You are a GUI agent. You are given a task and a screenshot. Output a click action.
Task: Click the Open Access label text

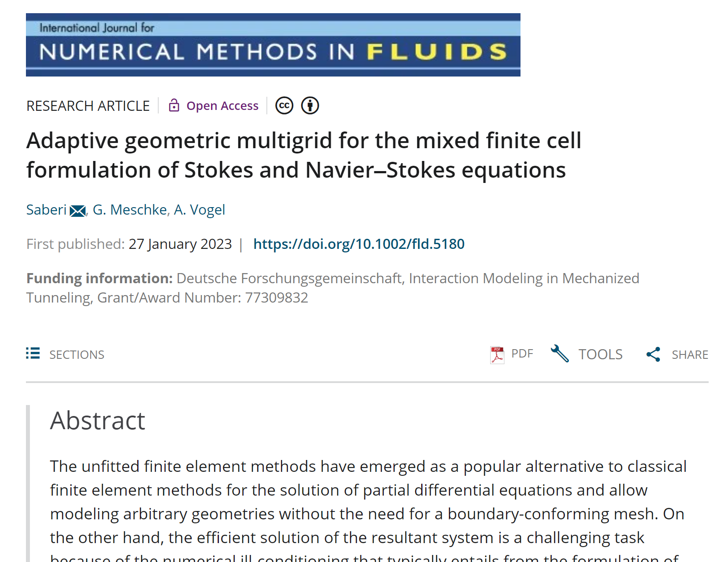click(222, 106)
